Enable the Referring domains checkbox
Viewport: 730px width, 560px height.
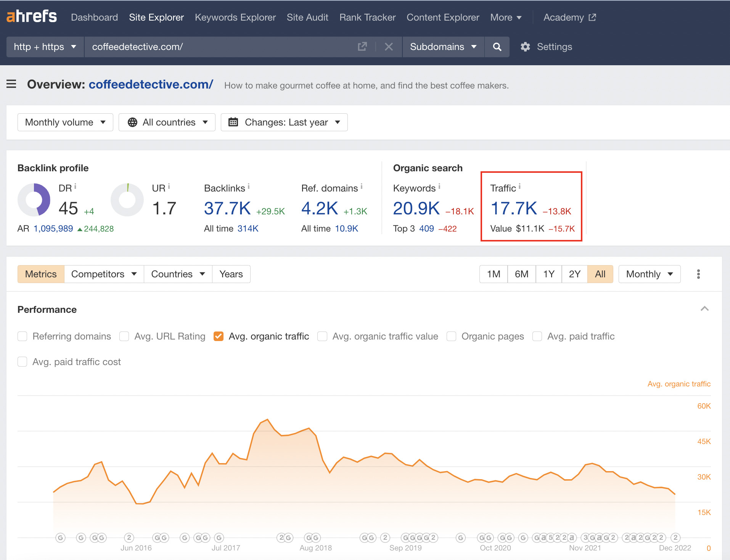click(23, 336)
